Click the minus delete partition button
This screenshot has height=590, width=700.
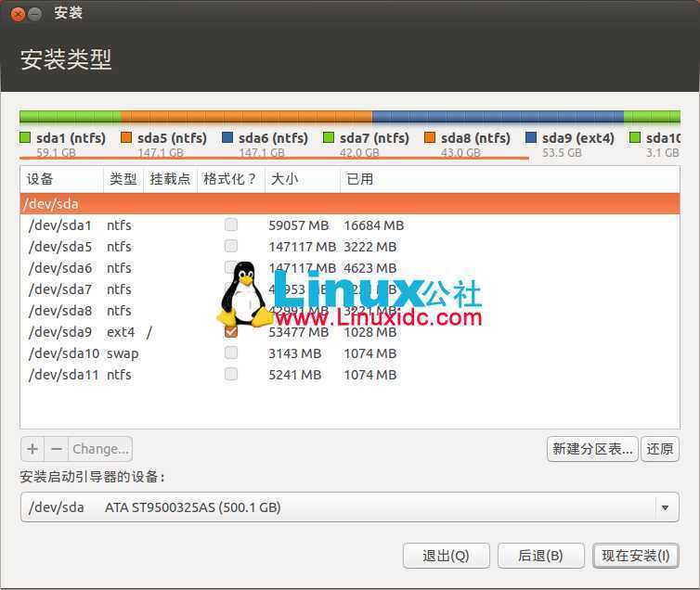coord(57,449)
